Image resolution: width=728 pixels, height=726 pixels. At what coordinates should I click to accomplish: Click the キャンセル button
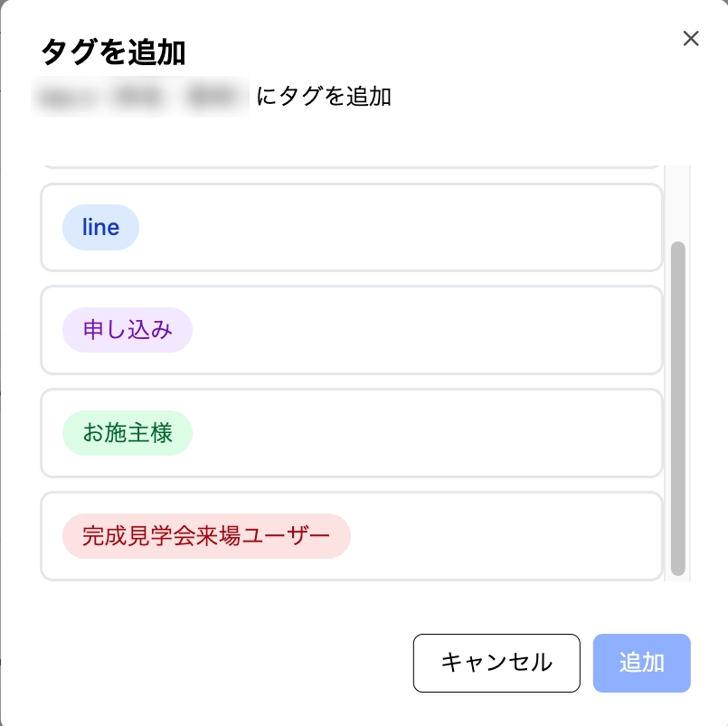pos(496,663)
